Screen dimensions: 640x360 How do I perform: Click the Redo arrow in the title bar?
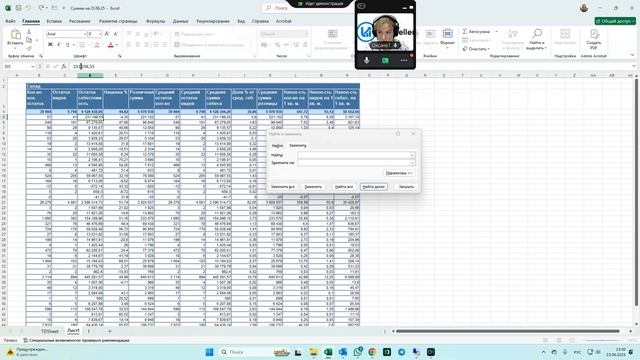(41, 8)
